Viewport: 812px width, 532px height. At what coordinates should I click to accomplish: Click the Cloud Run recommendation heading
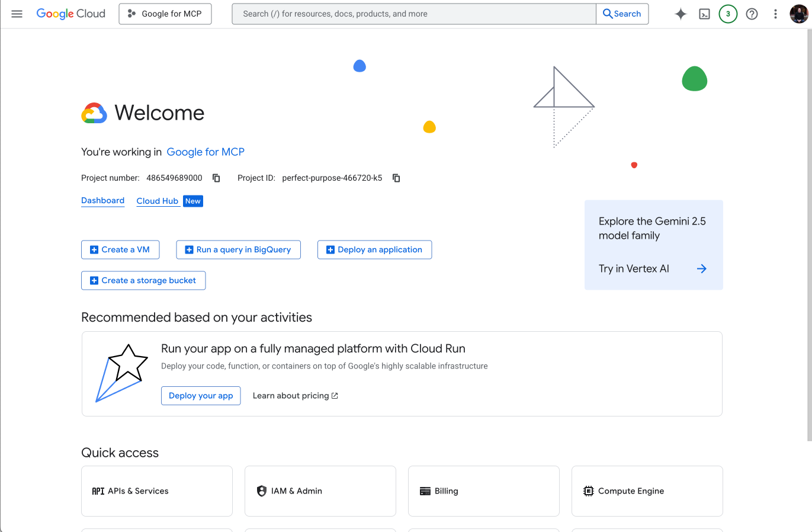[313, 348]
